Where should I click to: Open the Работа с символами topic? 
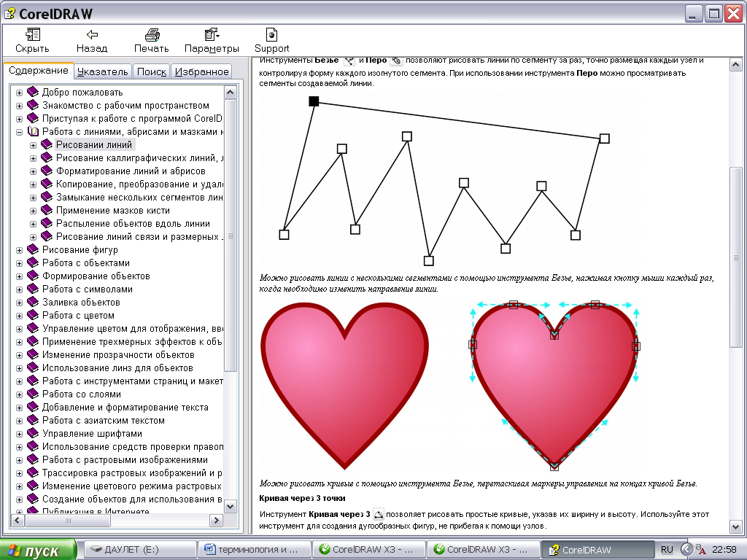click(x=88, y=289)
